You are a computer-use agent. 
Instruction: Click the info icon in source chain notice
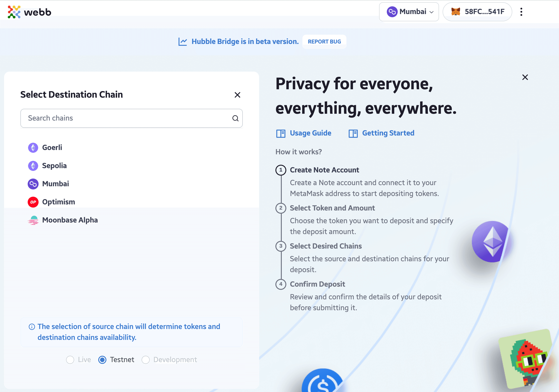[32, 327]
